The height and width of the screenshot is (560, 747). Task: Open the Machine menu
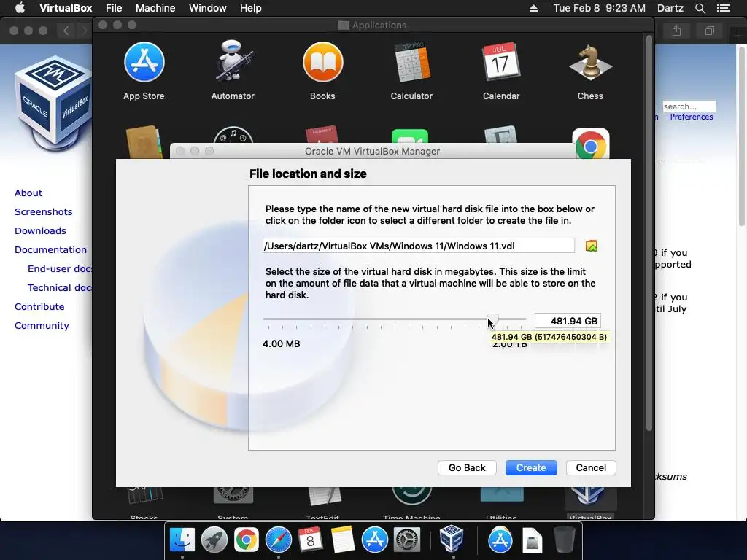155,8
